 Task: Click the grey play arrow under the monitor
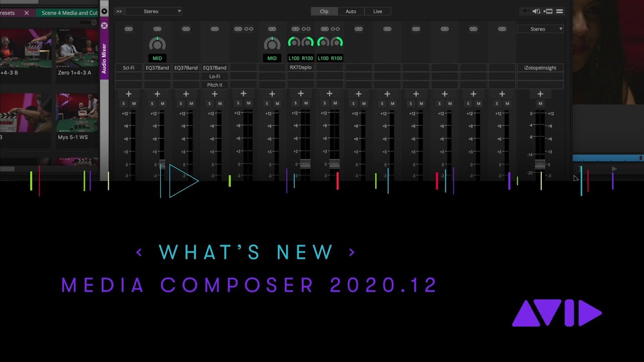614,169
